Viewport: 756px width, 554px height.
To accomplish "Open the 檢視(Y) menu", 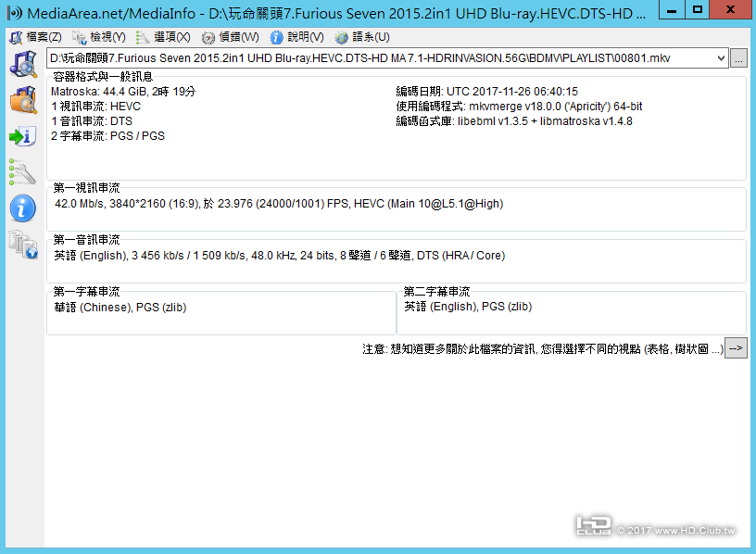I will point(99,37).
